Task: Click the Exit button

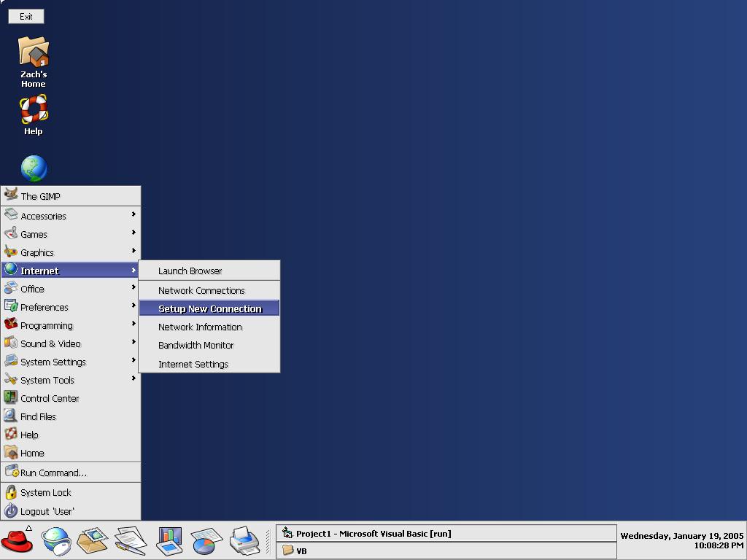Action: pos(26,16)
